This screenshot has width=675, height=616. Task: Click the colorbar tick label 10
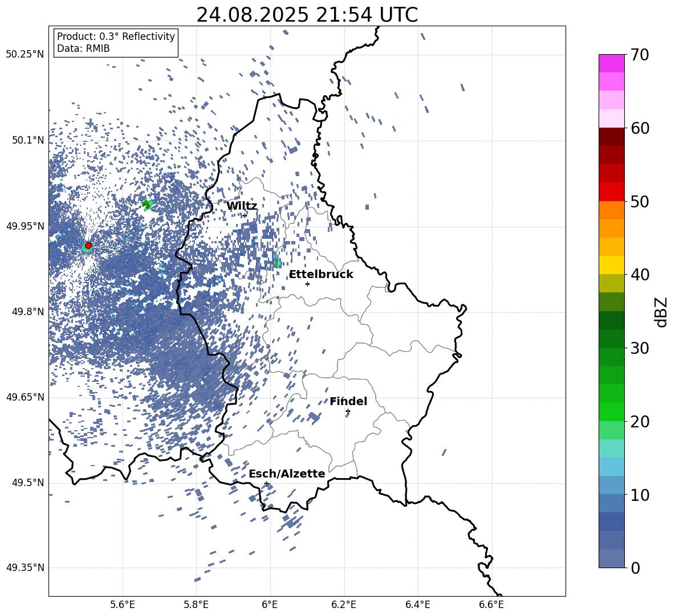tap(640, 495)
